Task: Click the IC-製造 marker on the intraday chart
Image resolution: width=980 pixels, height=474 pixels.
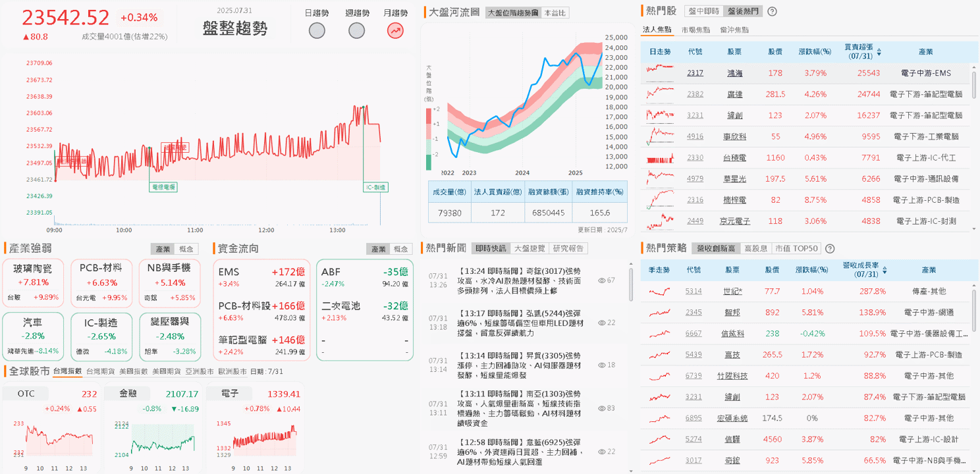Action: tap(376, 188)
